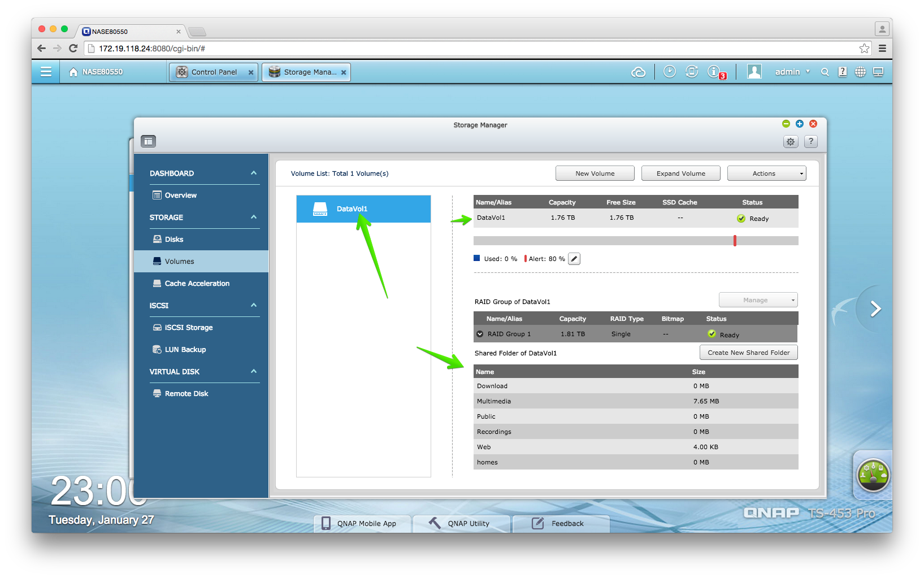
Task: Select Volumes in the sidebar
Action: tap(201, 262)
